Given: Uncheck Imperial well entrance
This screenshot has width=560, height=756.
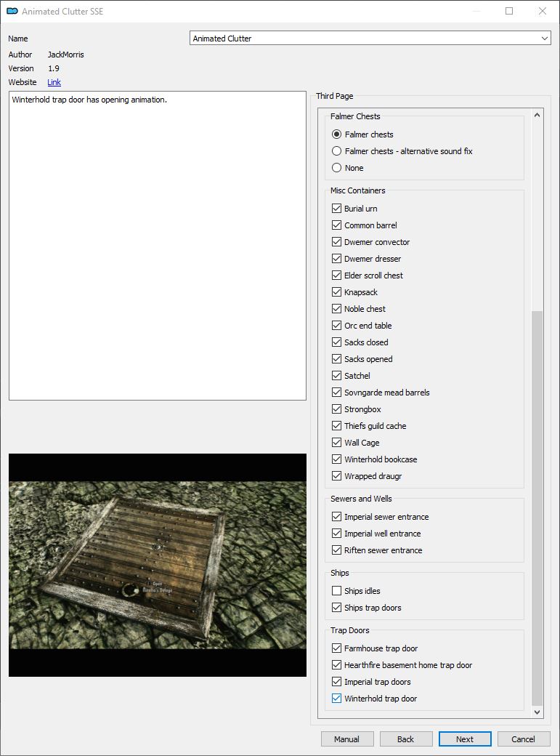Looking at the screenshot, I should tap(336, 534).
